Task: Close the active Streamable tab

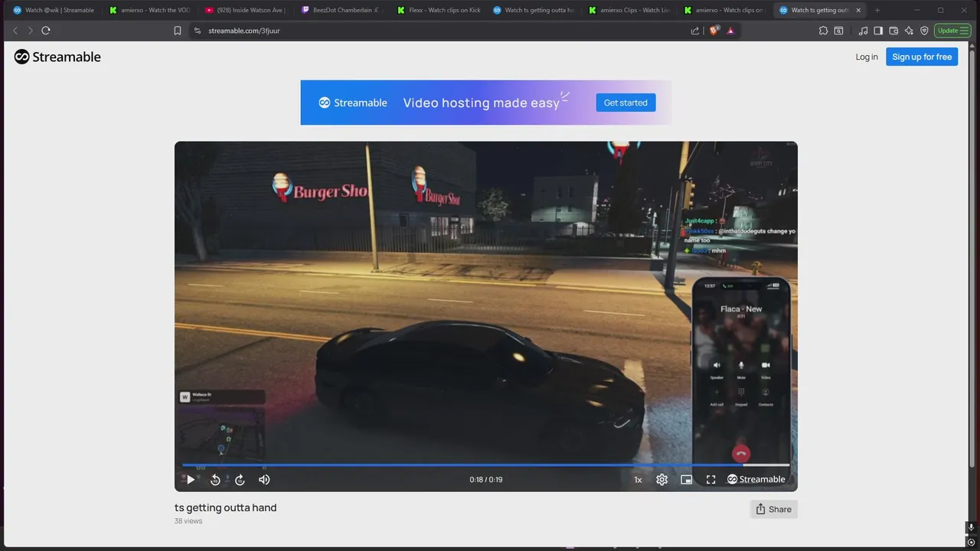Action: pos(858,10)
